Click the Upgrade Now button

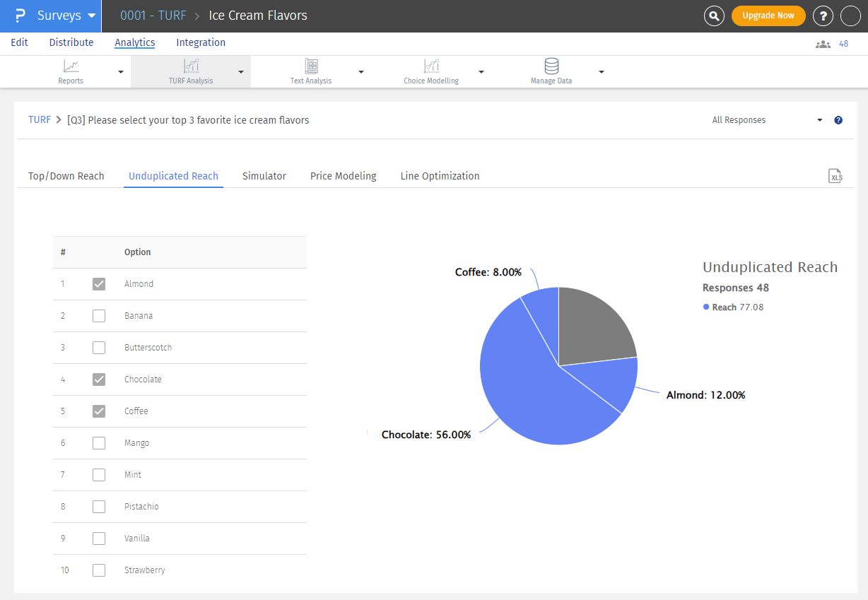click(768, 16)
